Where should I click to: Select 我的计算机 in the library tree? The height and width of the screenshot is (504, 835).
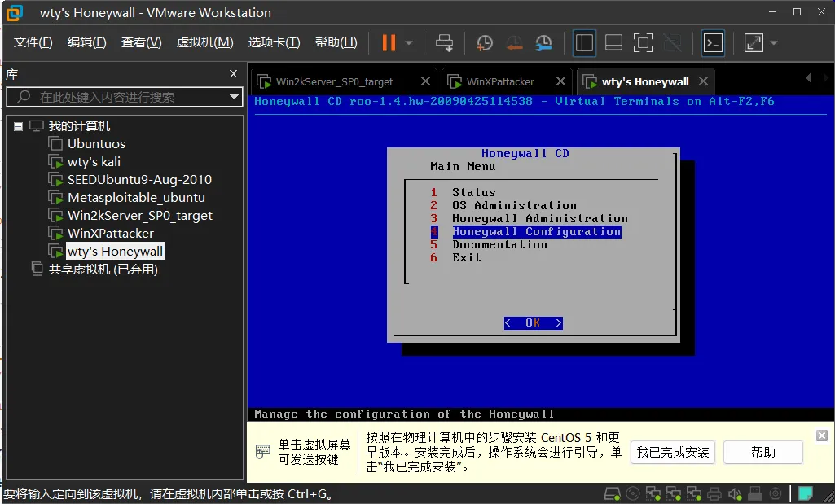(79, 126)
